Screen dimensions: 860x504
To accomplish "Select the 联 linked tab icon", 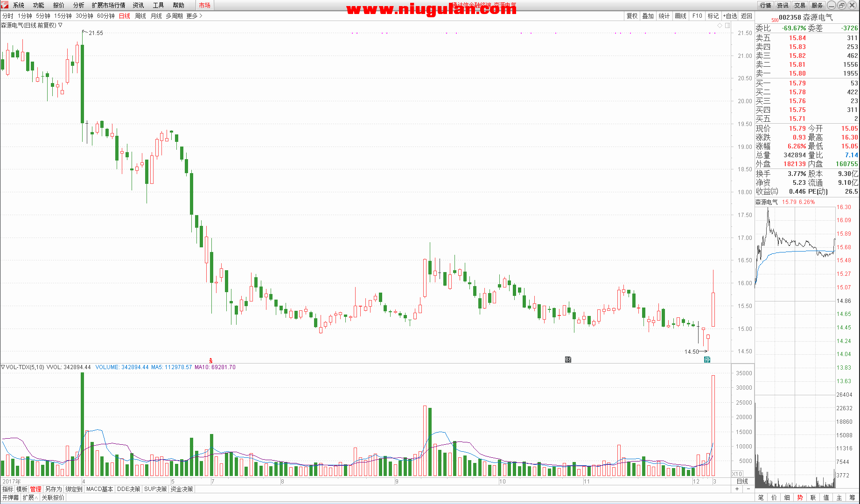I will tap(813, 497).
